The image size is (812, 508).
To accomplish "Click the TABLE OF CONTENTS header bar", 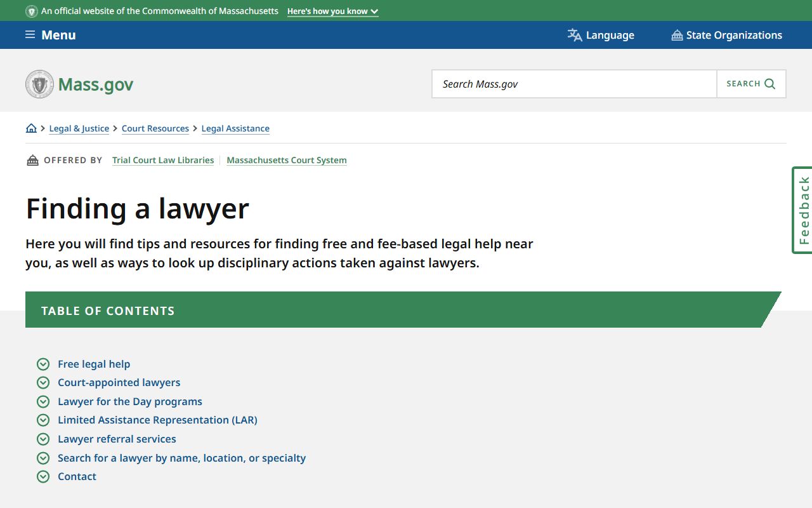I will 403,310.
